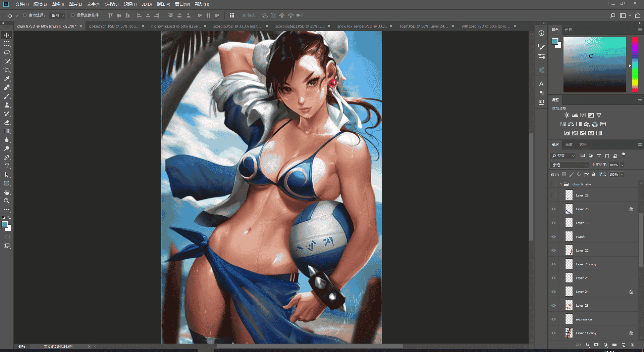Add layer style with fx icon

point(587,345)
